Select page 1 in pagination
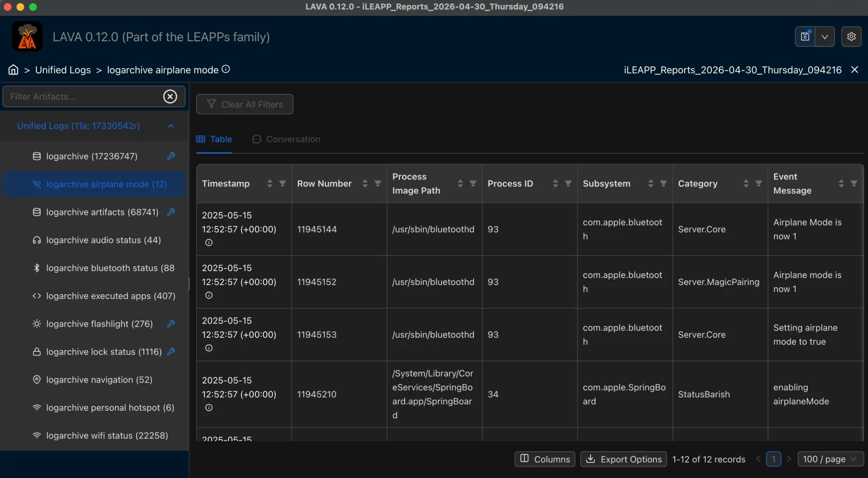The height and width of the screenshot is (478, 868). 774,459
